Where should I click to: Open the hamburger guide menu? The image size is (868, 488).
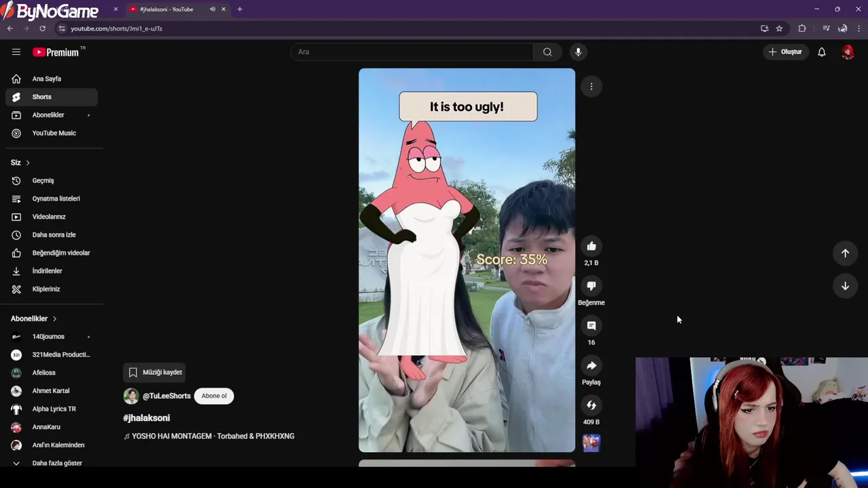click(16, 52)
